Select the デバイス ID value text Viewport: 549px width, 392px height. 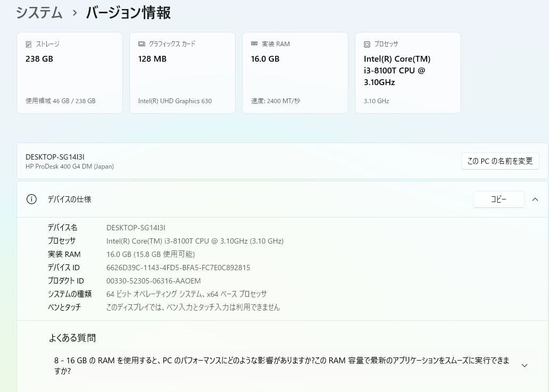pyautogui.click(x=178, y=268)
